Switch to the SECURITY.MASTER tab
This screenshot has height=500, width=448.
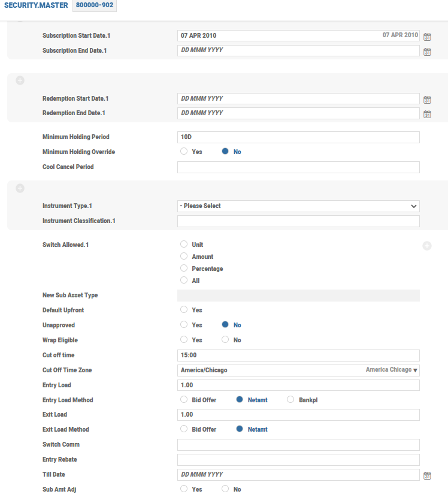pos(36,6)
